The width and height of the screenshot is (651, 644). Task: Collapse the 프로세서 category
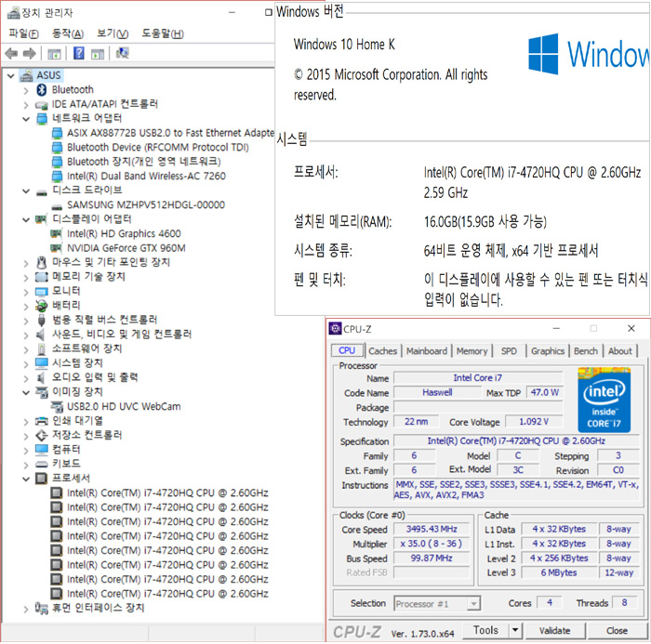(x=26, y=480)
